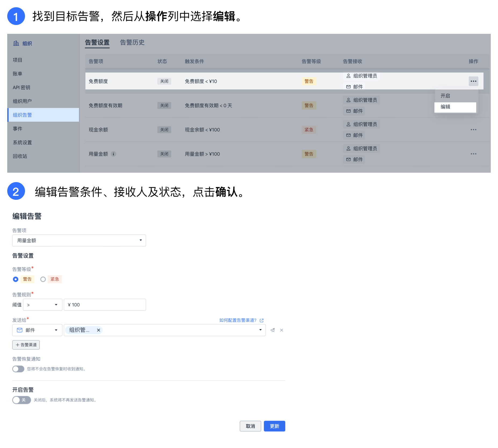498x448 pixels.
Task: Click the user icon in 免费额度 row 组织管理员
Action: pyautogui.click(x=348, y=76)
